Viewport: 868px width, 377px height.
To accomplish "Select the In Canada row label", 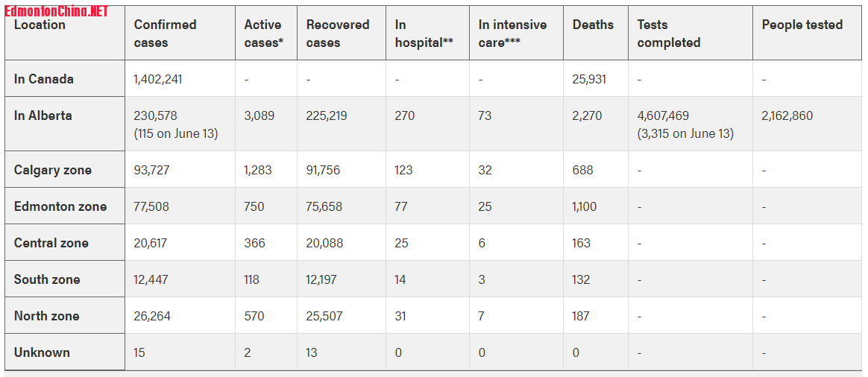I will (x=44, y=79).
